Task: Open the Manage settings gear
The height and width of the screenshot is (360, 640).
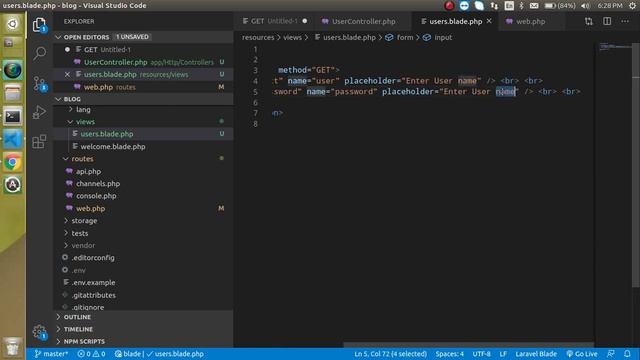Action: click(39, 332)
